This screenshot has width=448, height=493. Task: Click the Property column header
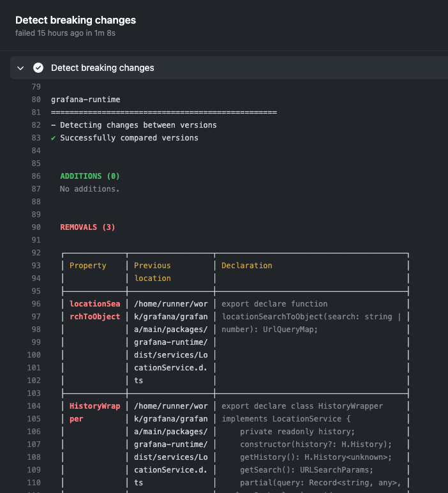[x=88, y=266]
